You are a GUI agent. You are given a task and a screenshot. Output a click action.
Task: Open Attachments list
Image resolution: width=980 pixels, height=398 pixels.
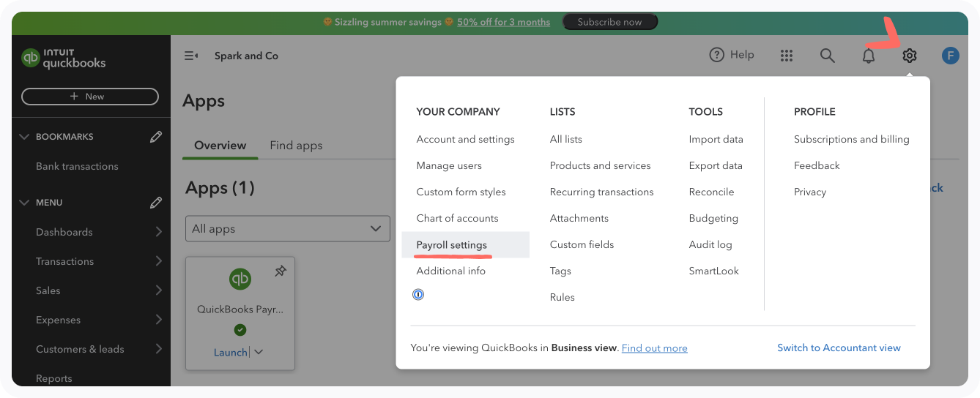point(579,218)
